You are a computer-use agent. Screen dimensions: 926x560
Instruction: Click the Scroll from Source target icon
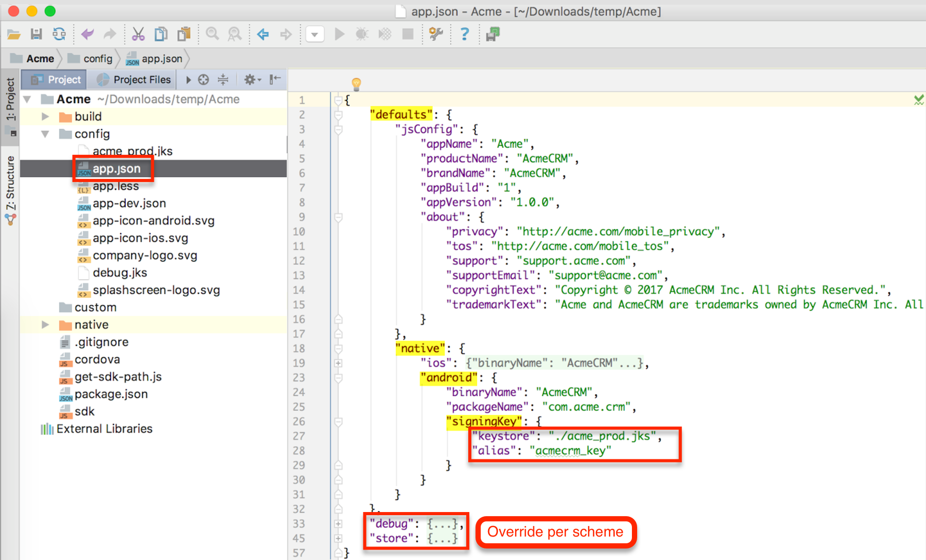coord(203,80)
